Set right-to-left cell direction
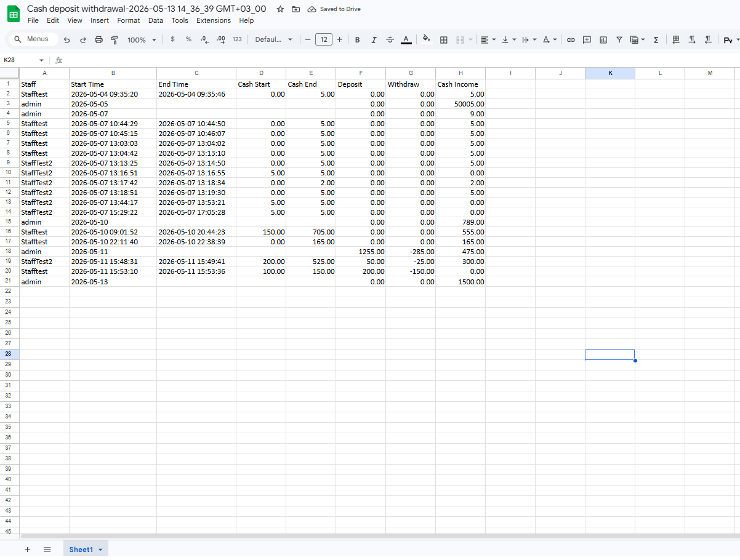Image resolution: width=740 pixels, height=560 pixels. [708, 39]
